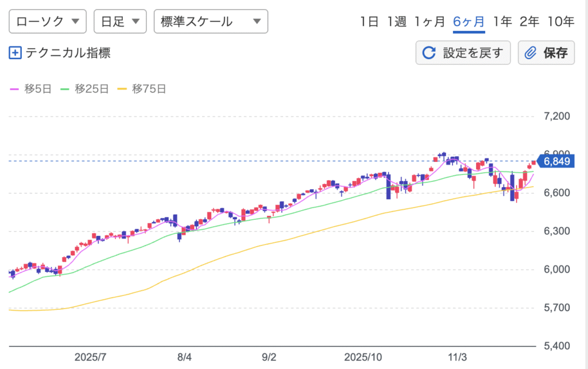588x369 pixels.
Task: Select the 1日 time range
Action: pyautogui.click(x=369, y=22)
